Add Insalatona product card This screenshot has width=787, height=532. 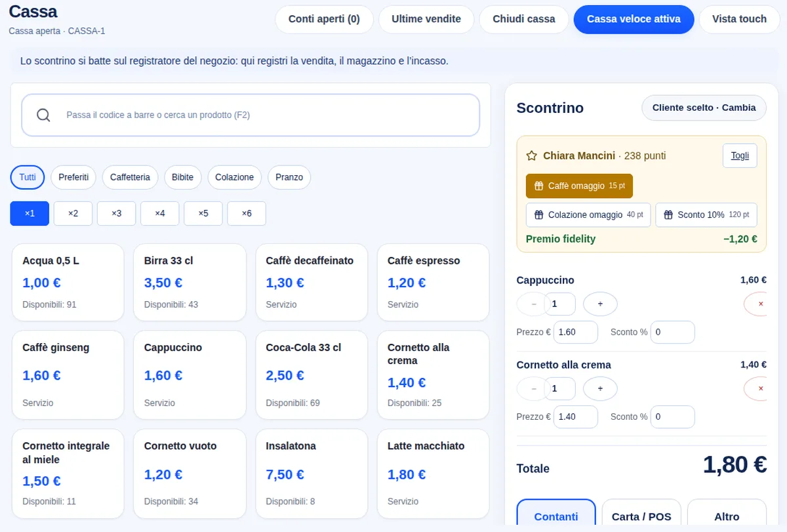coord(312,474)
